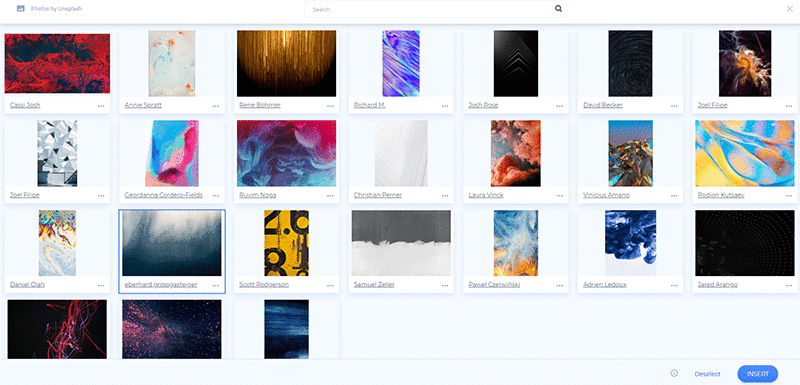Image resolution: width=800 pixels, height=385 pixels.
Task: Open Scott Rodgerson author link
Action: (x=264, y=285)
